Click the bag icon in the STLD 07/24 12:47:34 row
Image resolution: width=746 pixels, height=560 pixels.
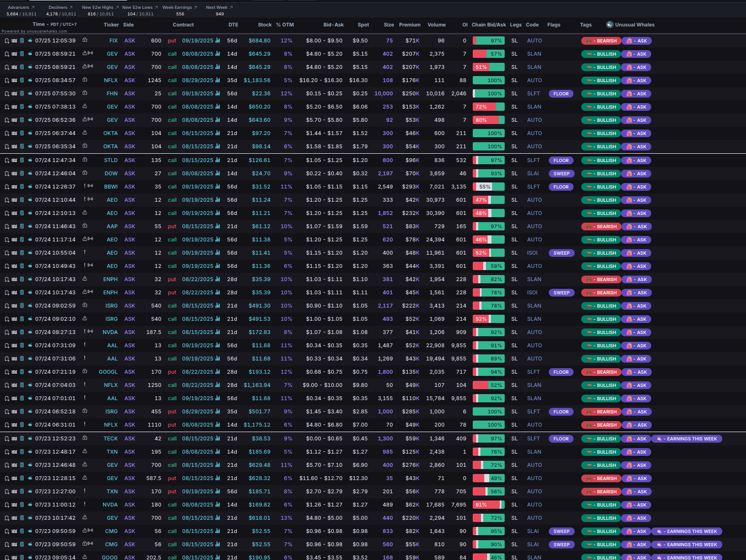85,160
